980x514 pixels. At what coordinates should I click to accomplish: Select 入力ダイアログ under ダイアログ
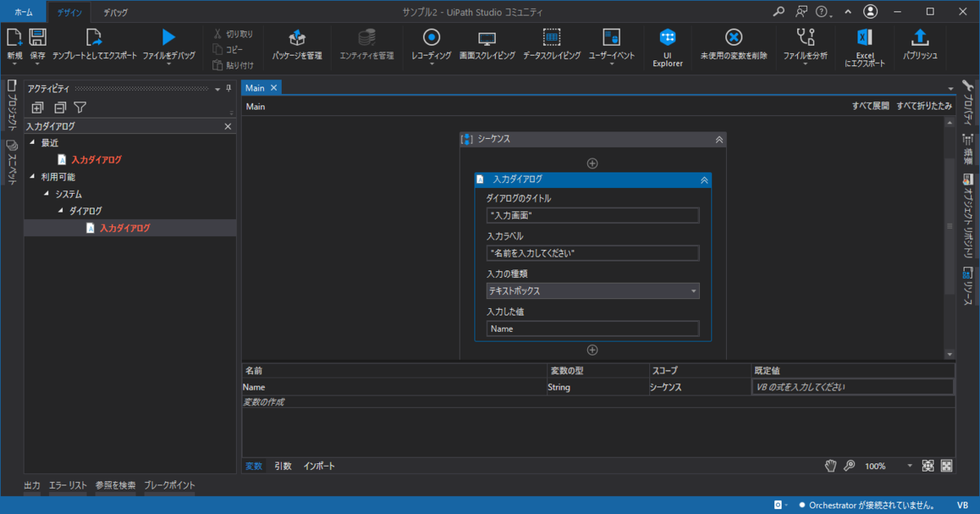[125, 229]
